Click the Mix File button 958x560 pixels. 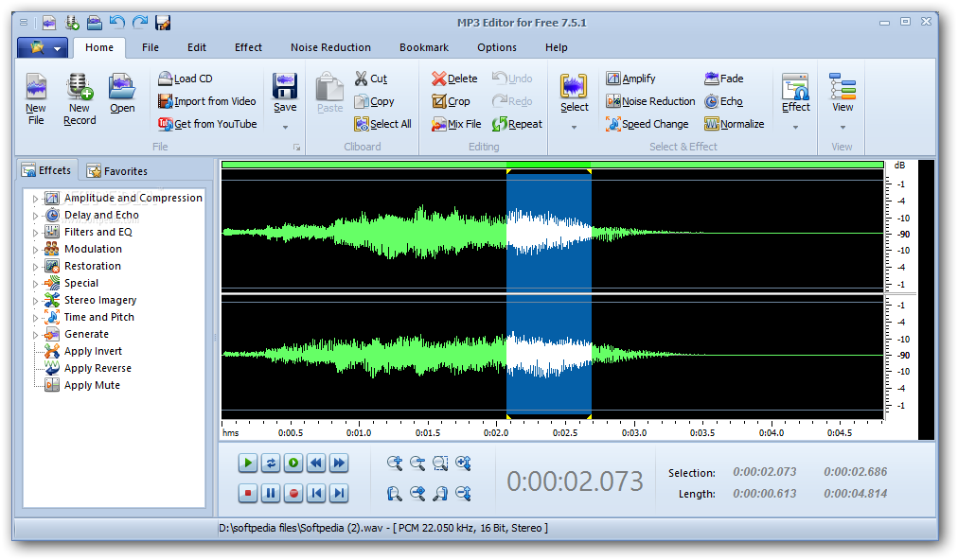click(456, 123)
